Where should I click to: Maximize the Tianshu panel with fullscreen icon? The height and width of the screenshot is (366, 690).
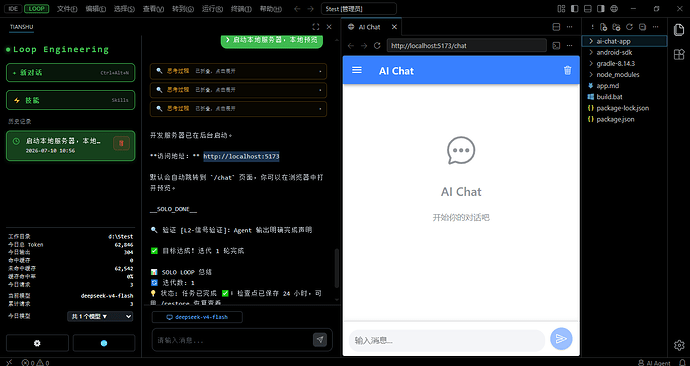(x=316, y=27)
